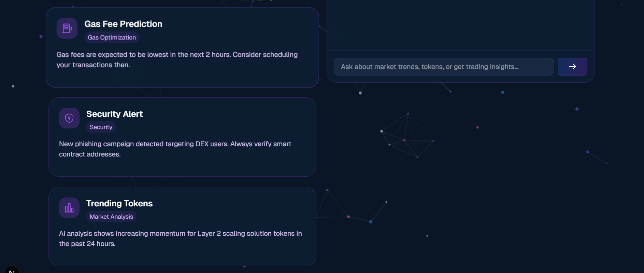Click the phishing campaign warning text
The width and height of the screenshot is (644, 273).
175,149
